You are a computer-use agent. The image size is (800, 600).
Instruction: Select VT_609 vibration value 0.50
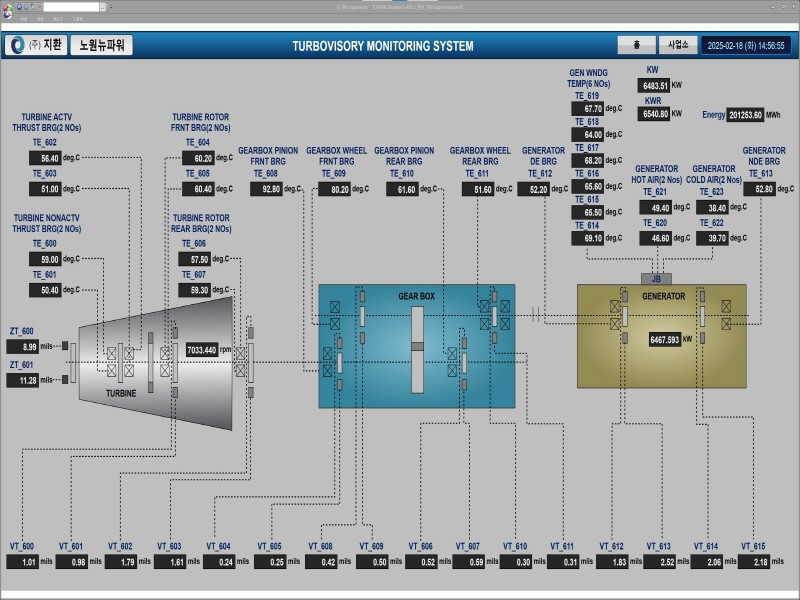tap(372, 562)
